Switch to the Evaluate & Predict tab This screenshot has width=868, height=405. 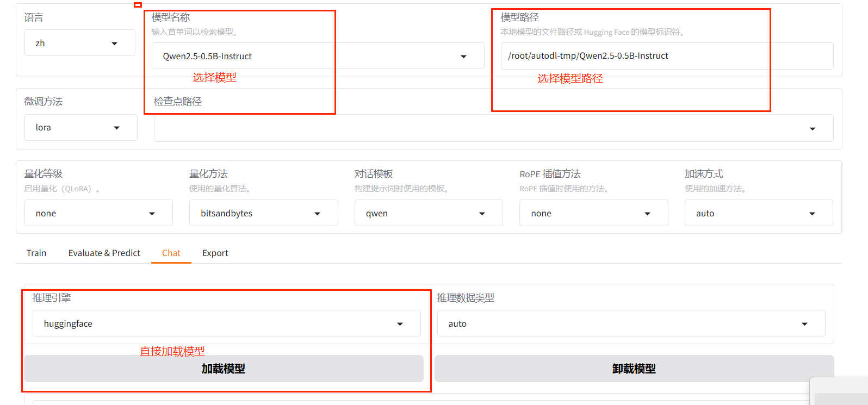click(x=104, y=253)
